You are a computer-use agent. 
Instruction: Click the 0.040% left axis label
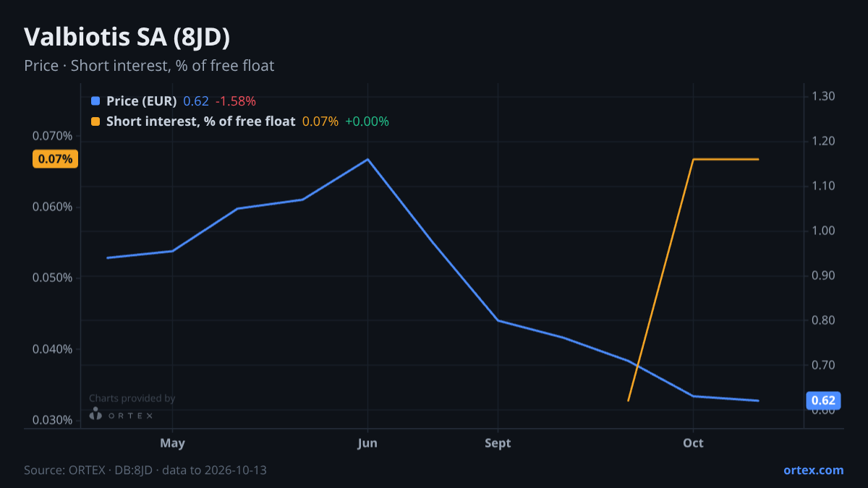[53, 349]
